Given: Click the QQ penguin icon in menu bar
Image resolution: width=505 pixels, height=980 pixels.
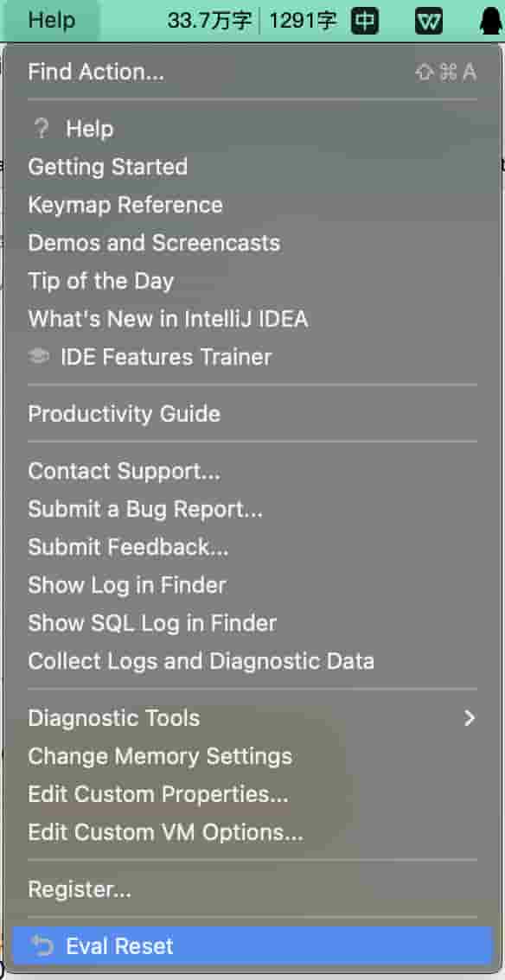Looking at the screenshot, I should point(493,22).
